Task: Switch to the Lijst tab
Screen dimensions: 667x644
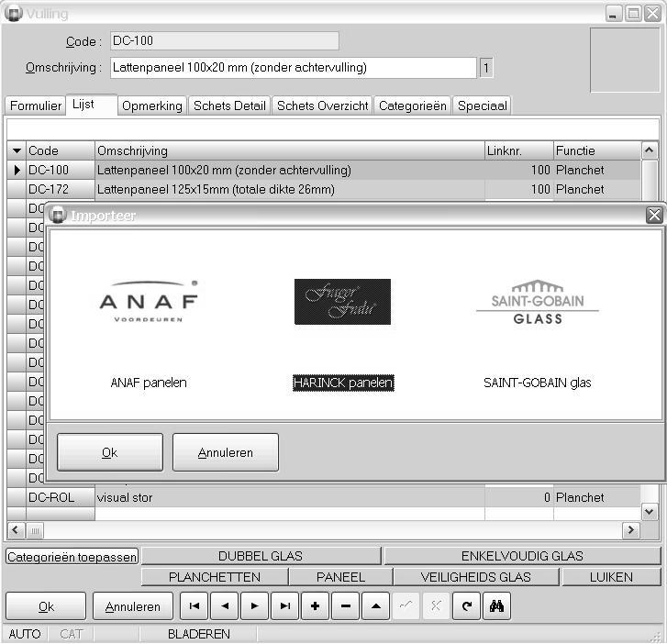Action: (x=91, y=105)
